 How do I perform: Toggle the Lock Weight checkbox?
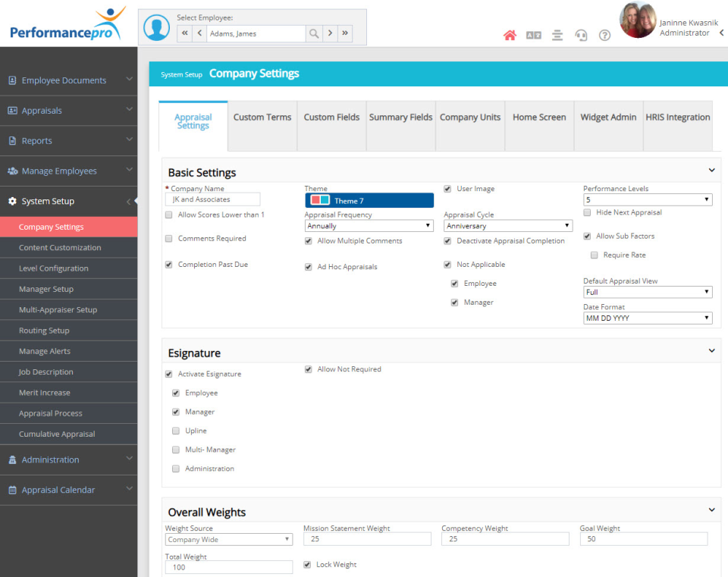[x=307, y=564]
